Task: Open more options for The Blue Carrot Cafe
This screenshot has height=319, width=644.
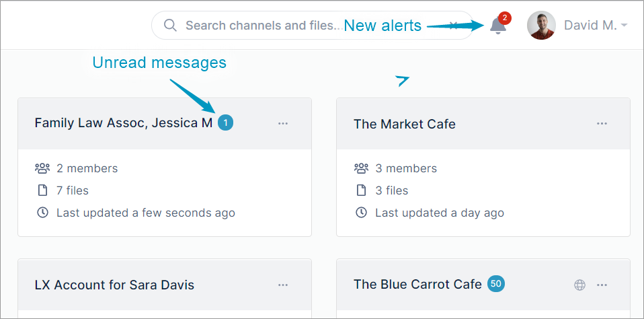Action: pyautogui.click(x=602, y=285)
